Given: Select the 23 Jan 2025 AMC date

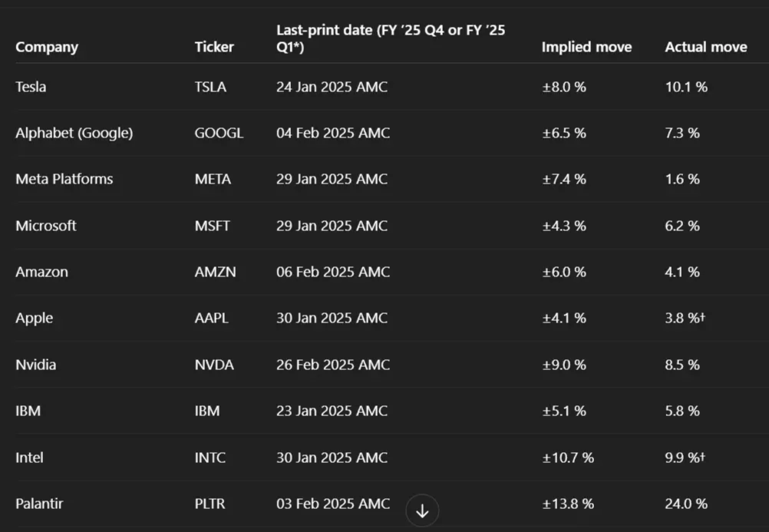Looking at the screenshot, I should (332, 411).
